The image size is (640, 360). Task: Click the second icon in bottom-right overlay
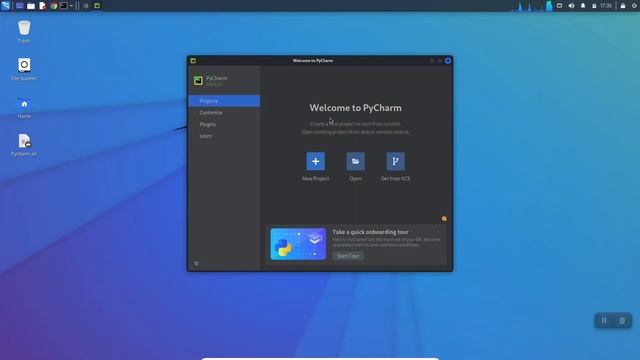pos(622,320)
